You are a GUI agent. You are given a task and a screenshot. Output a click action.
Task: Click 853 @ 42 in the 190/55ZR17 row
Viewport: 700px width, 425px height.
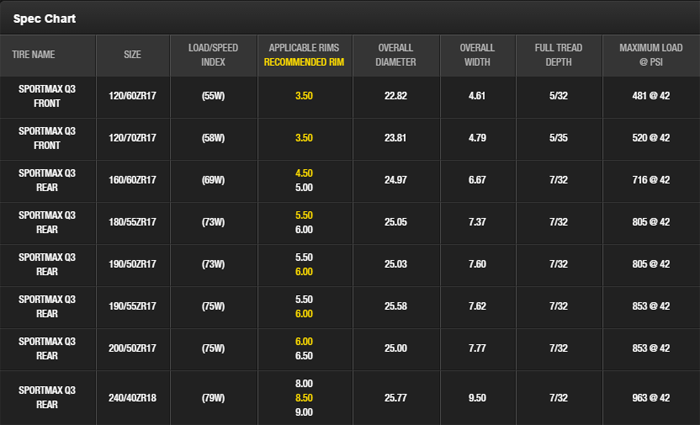coord(651,306)
